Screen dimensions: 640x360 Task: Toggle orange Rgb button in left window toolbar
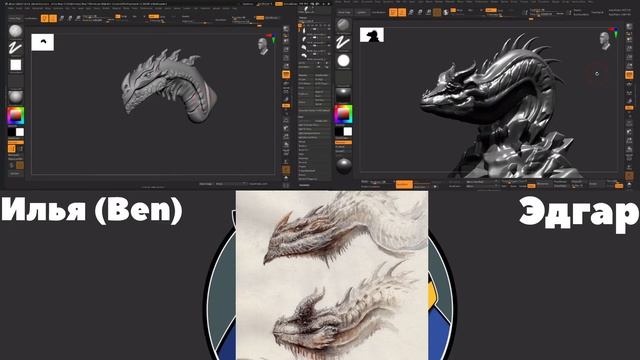tap(118, 16)
